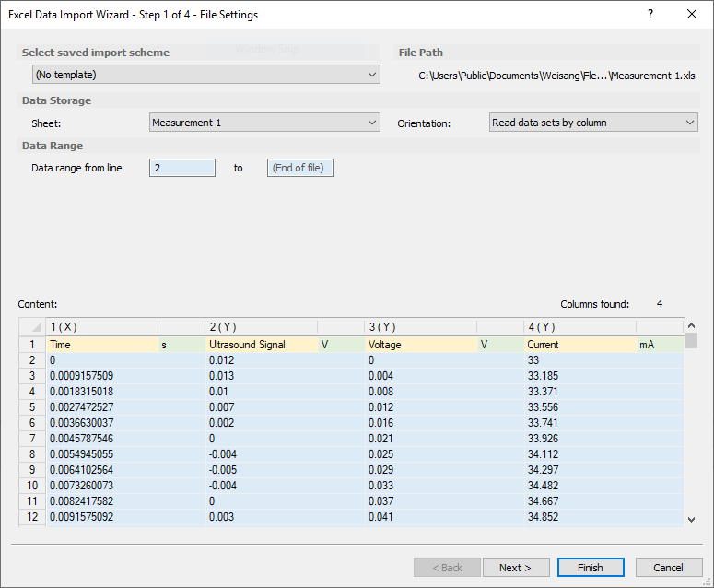Click current value 33.371
This screenshot has height=588, width=714.
(x=603, y=392)
